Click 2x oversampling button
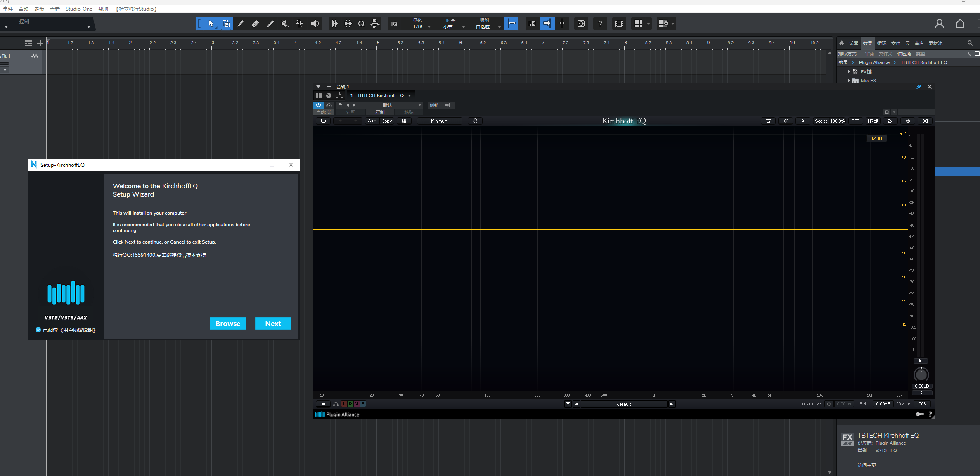The height and width of the screenshot is (476, 980). click(890, 121)
